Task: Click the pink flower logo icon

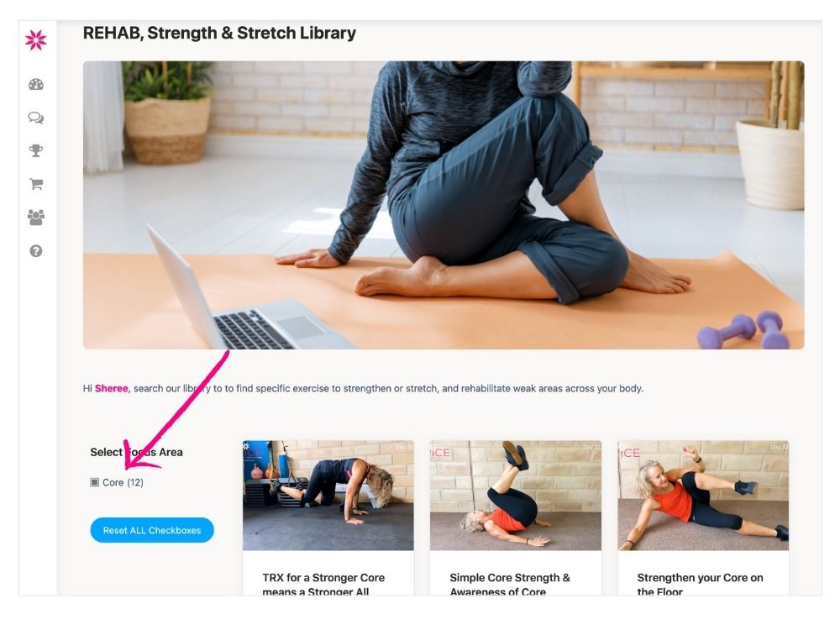Action: pyautogui.click(x=36, y=40)
